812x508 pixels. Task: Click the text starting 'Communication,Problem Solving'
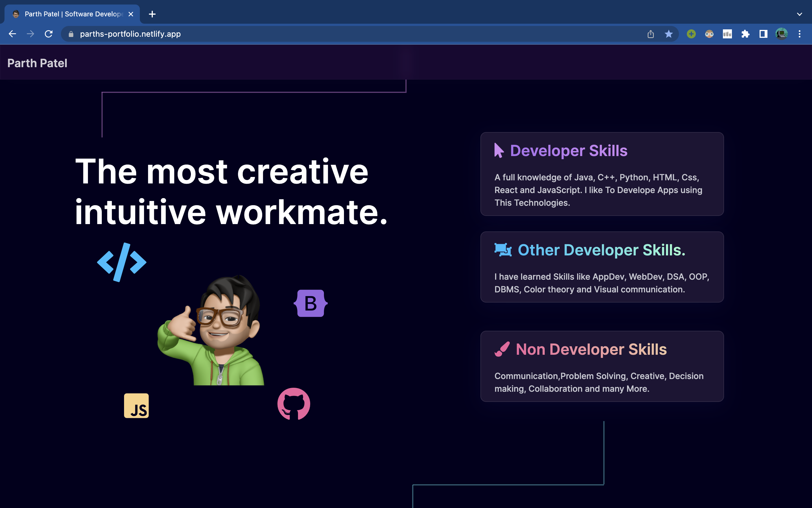point(599,382)
